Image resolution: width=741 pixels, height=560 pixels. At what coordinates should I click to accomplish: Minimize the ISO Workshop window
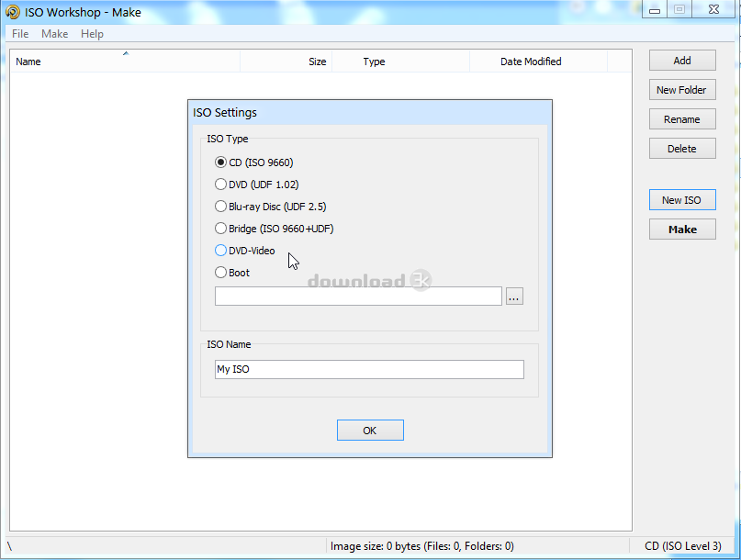[x=655, y=9]
